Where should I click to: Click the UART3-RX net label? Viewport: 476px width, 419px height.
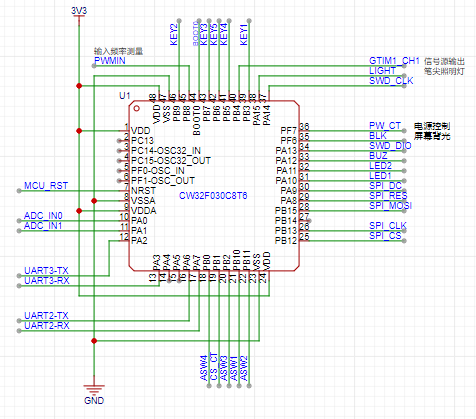[47, 281]
